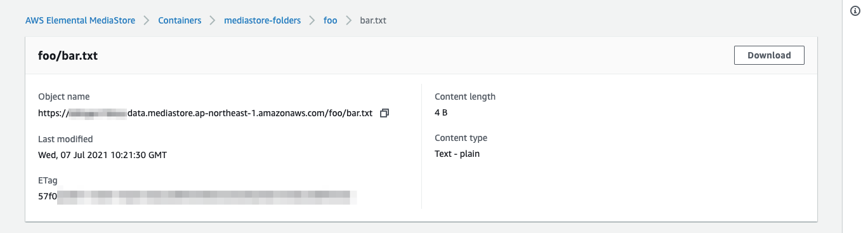Download the bar.txt object
Screen dimensions: 868x233
coord(769,55)
